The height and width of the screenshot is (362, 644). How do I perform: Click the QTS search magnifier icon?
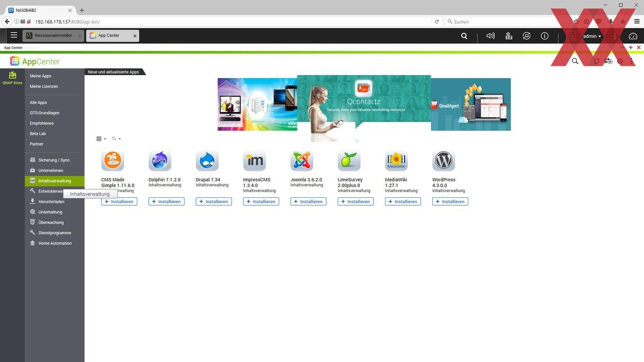click(x=464, y=36)
